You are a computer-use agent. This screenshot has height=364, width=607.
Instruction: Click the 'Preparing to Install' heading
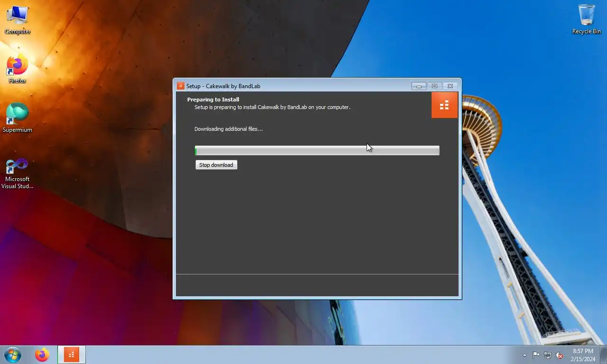(213, 100)
